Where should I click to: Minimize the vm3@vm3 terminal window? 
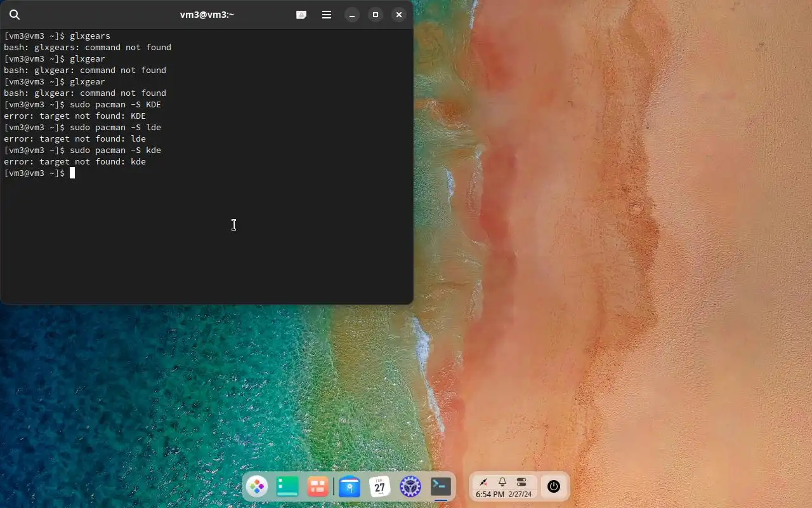tap(352, 15)
